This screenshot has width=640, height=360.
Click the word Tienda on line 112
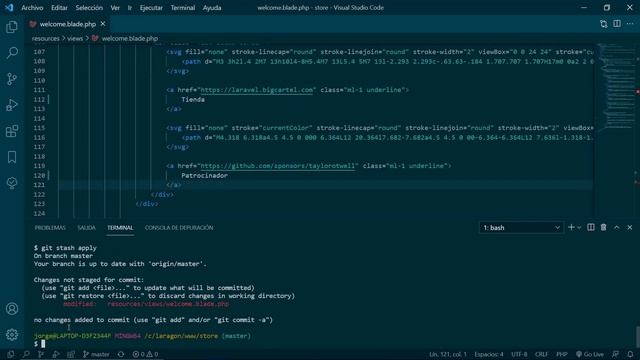(193, 100)
